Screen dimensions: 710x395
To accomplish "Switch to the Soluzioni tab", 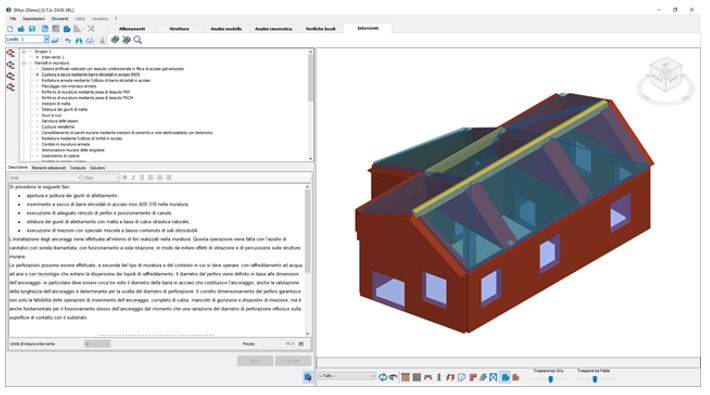I will 97,168.
